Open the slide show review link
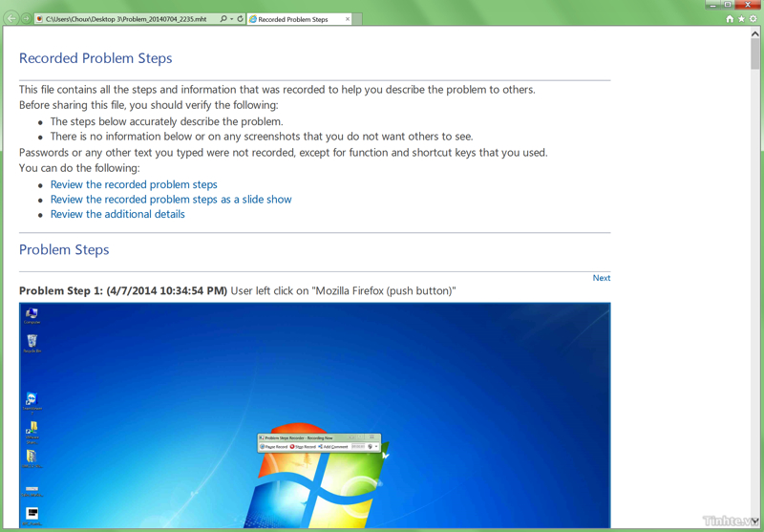This screenshot has height=532, width=764. click(171, 200)
